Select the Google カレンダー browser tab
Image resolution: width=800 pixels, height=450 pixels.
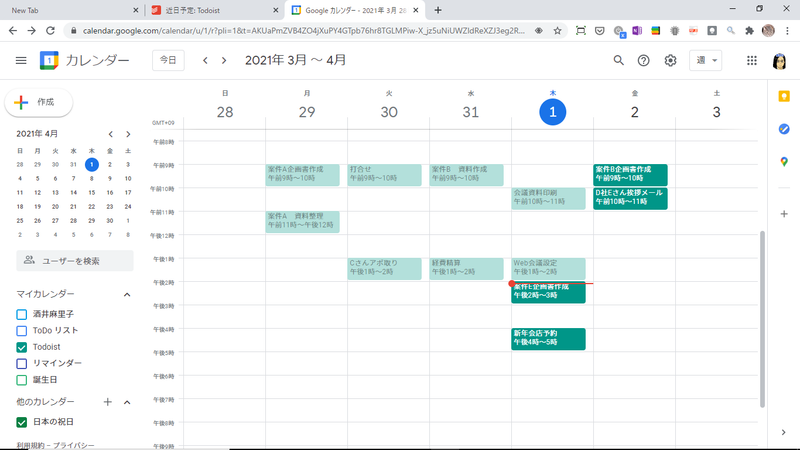click(x=356, y=10)
